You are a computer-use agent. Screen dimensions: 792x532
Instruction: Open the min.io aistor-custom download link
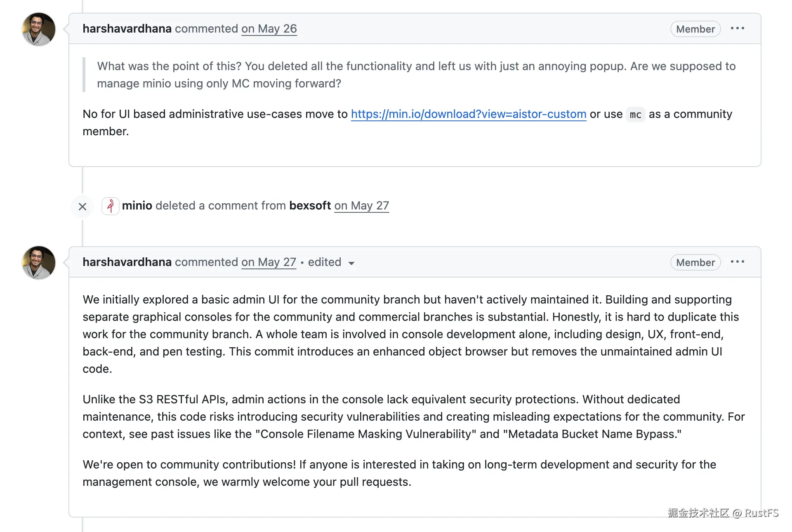click(x=469, y=114)
